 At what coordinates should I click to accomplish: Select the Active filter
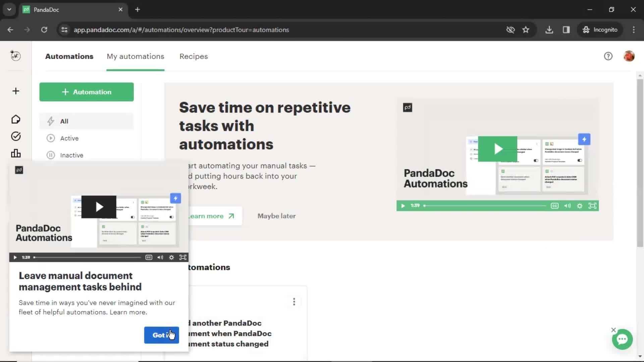pos(87,138)
